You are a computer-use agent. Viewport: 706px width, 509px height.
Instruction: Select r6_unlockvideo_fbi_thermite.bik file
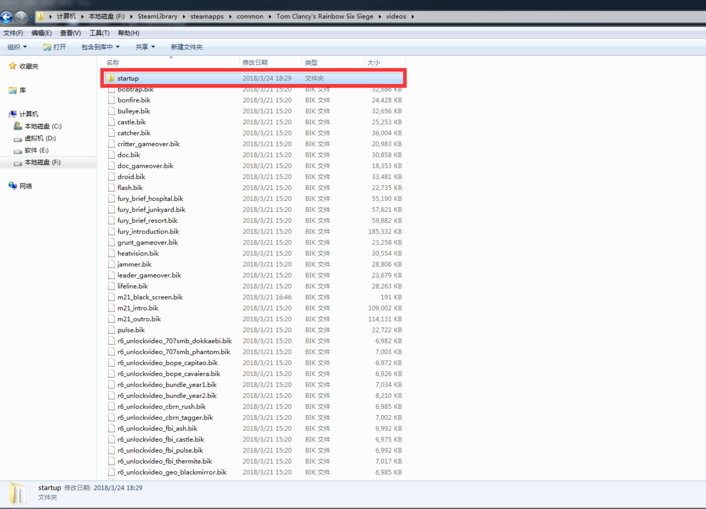[255, 461]
